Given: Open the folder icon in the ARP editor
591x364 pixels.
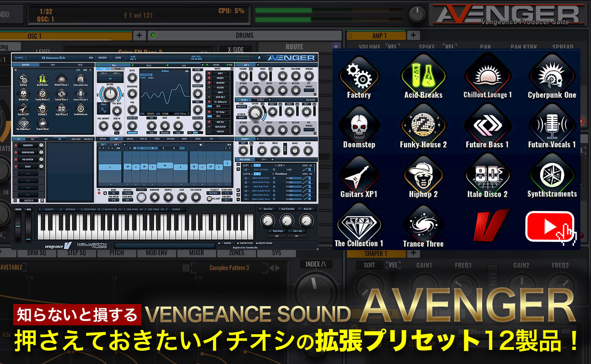Looking at the screenshot, I should [200, 145].
